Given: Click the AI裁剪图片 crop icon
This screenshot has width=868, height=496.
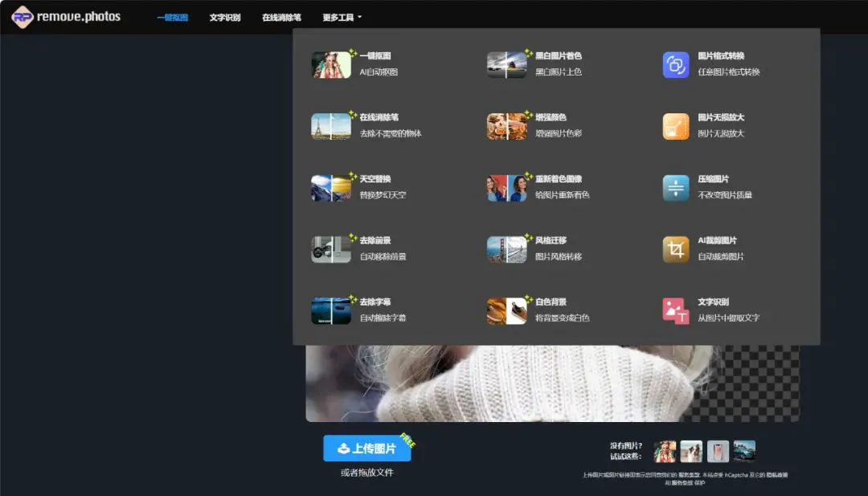Looking at the screenshot, I should [x=676, y=249].
